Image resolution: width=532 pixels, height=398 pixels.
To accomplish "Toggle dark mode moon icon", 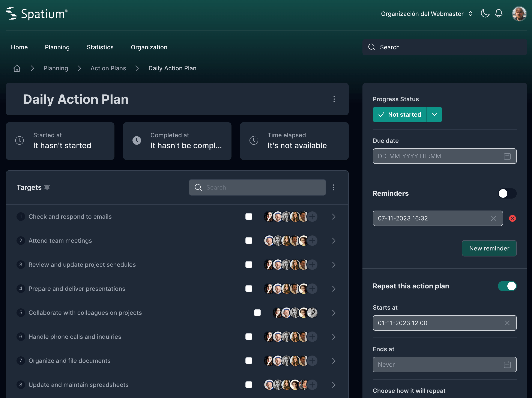I will [485, 14].
